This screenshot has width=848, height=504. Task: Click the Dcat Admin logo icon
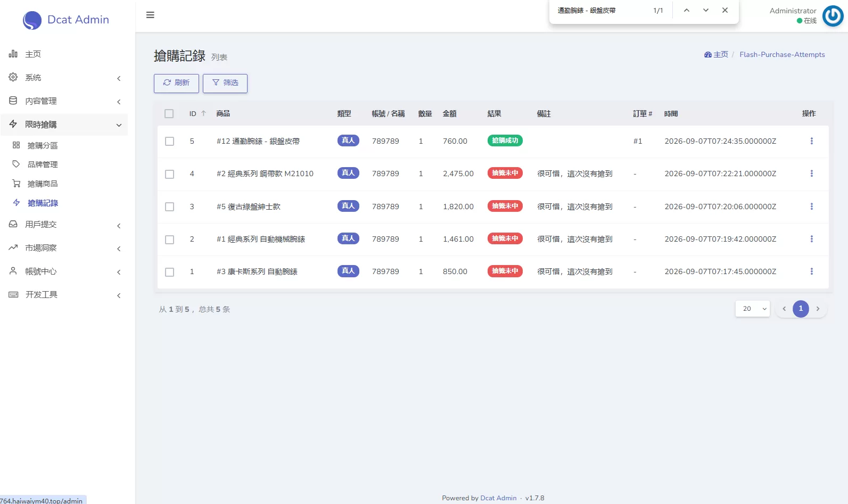[32, 20]
